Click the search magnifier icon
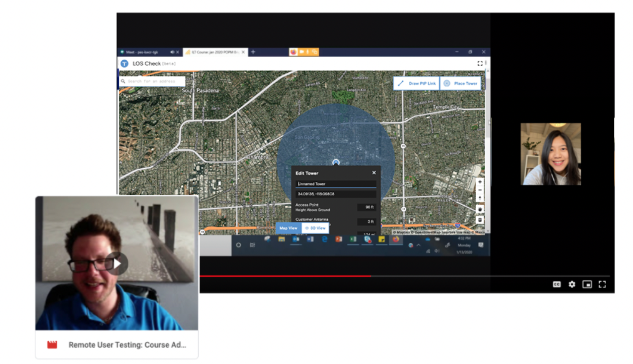This screenshot has height=364, width=633. click(x=123, y=81)
